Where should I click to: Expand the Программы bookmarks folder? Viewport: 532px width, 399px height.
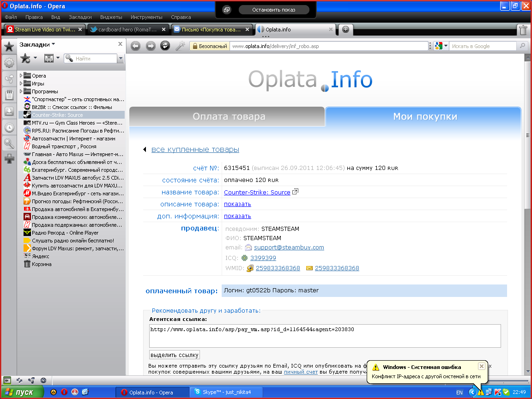(x=21, y=91)
